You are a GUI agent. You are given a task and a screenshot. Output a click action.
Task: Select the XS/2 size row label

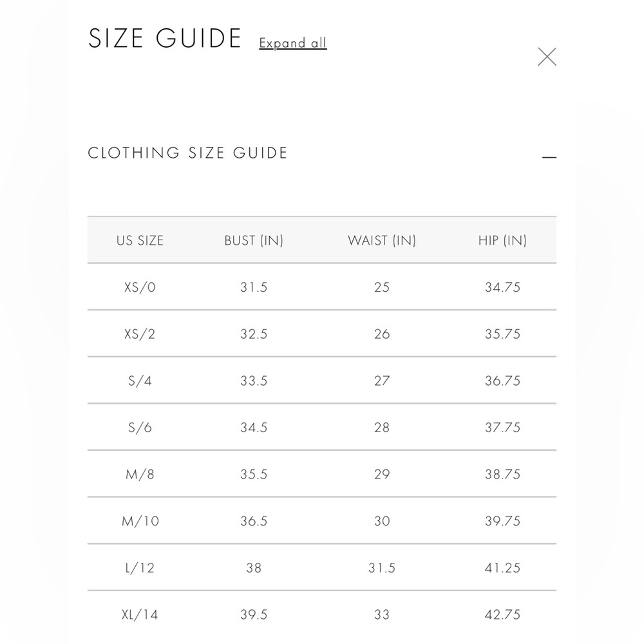coord(140,334)
